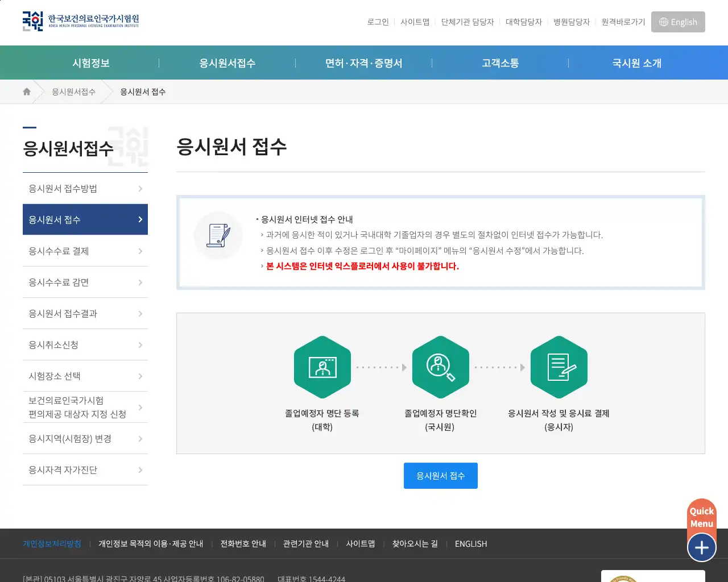Click chevron next to 응시수수료 감면
The image size is (728, 582).
tap(140, 282)
